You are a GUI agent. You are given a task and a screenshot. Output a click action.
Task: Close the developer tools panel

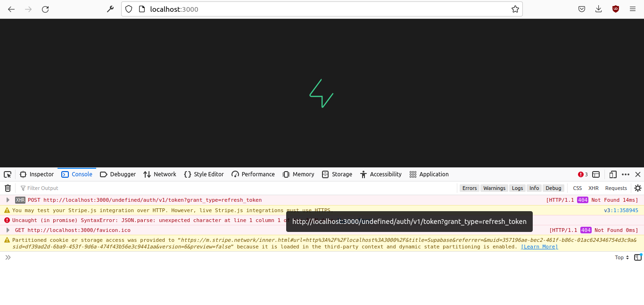pyautogui.click(x=638, y=174)
